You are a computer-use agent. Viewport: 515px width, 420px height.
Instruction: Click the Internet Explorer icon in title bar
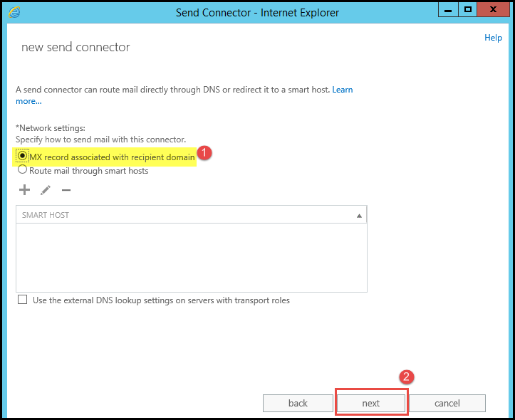(x=15, y=12)
